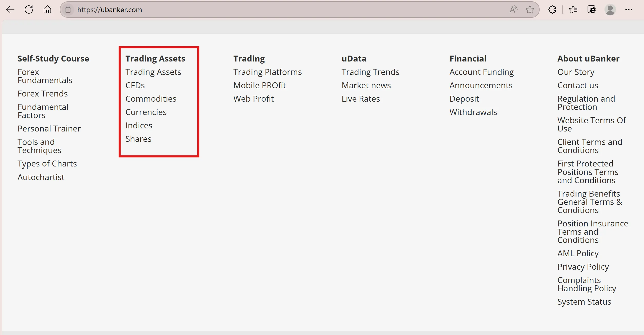Open the Currencies link
The image size is (644, 335).
[146, 112]
